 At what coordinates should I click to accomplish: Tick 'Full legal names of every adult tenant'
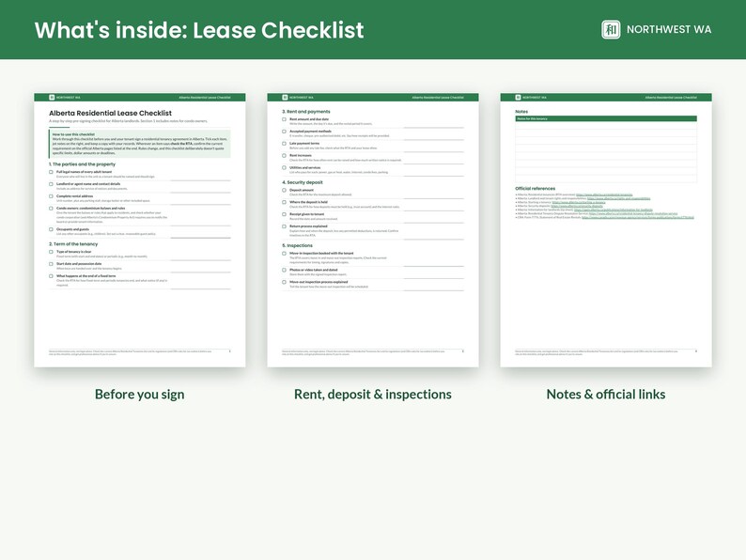tap(51, 172)
